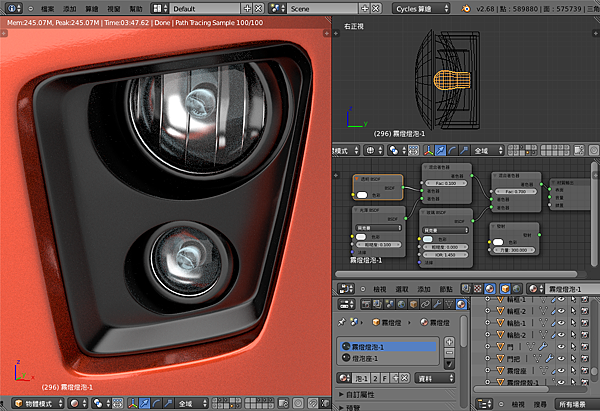The height and width of the screenshot is (411, 600).
Task: Open the screen layout browse dropdown
Action: coord(159,8)
